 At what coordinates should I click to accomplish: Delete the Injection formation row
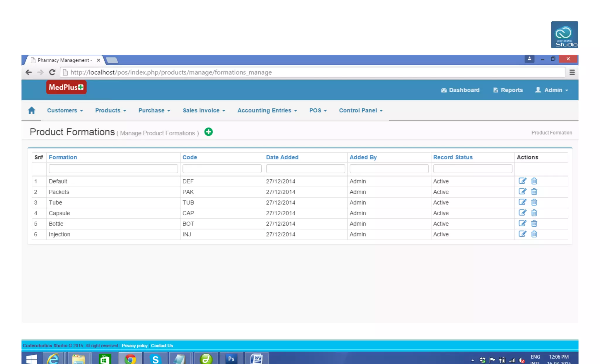(x=534, y=234)
